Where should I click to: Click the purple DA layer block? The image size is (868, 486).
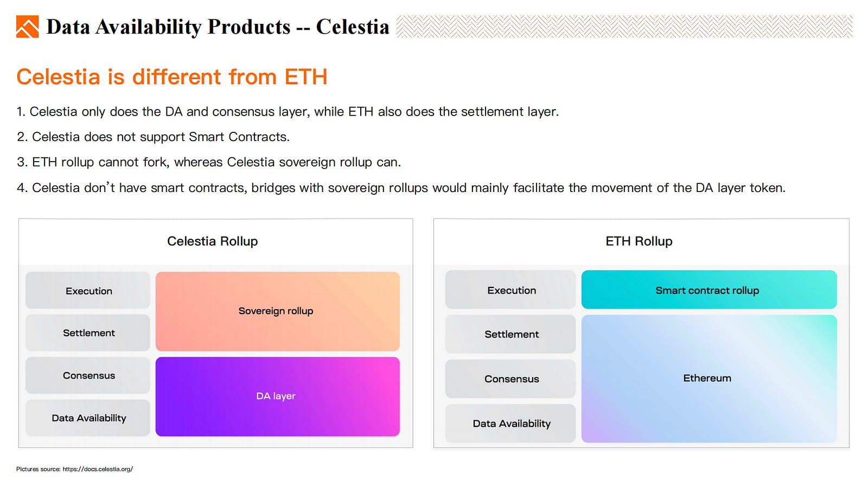[x=277, y=397]
